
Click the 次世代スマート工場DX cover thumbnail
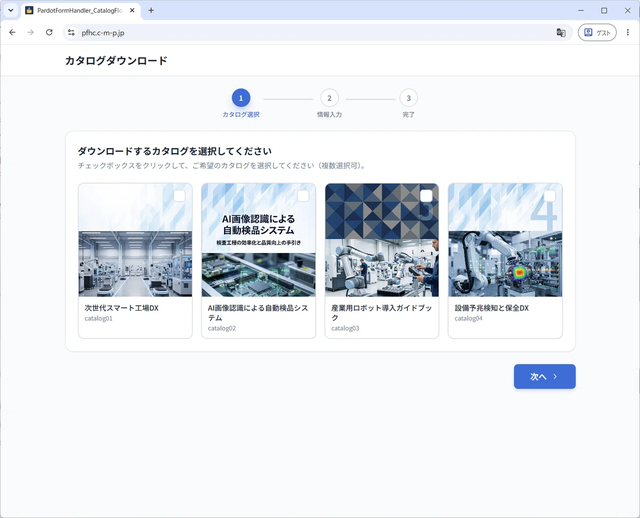pos(135,240)
